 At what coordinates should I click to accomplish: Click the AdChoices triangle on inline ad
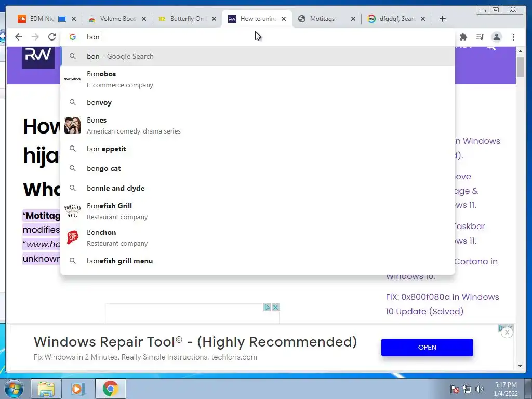pyautogui.click(x=268, y=308)
